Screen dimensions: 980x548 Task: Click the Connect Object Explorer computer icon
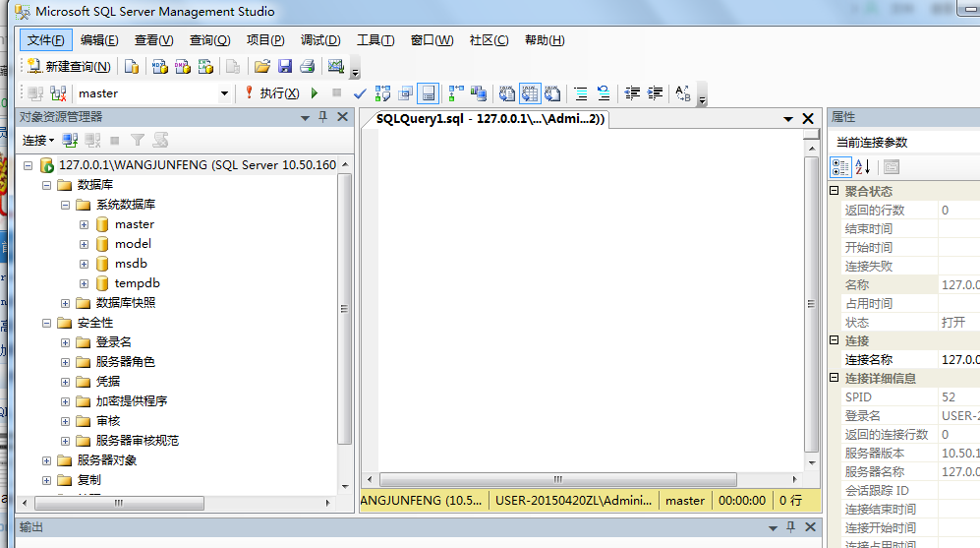point(70,140)
